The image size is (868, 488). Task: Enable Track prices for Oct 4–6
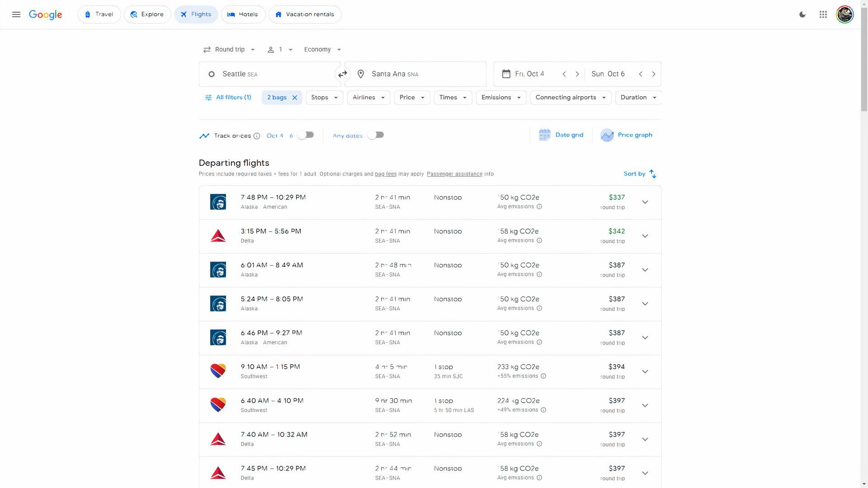click(x=306, y=135)
